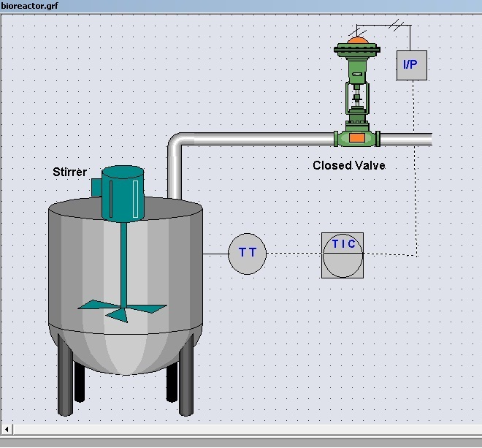Select the stirrer impeller blades
The height and width of the screenshot is (448, 482).
[x=122, y=308]
